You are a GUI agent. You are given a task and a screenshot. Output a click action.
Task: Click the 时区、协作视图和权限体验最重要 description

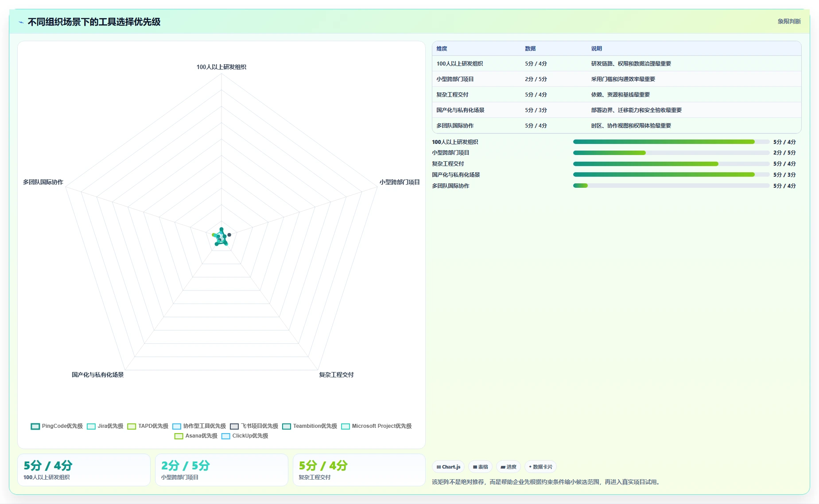pyautogui.click(x=631, y=126)
